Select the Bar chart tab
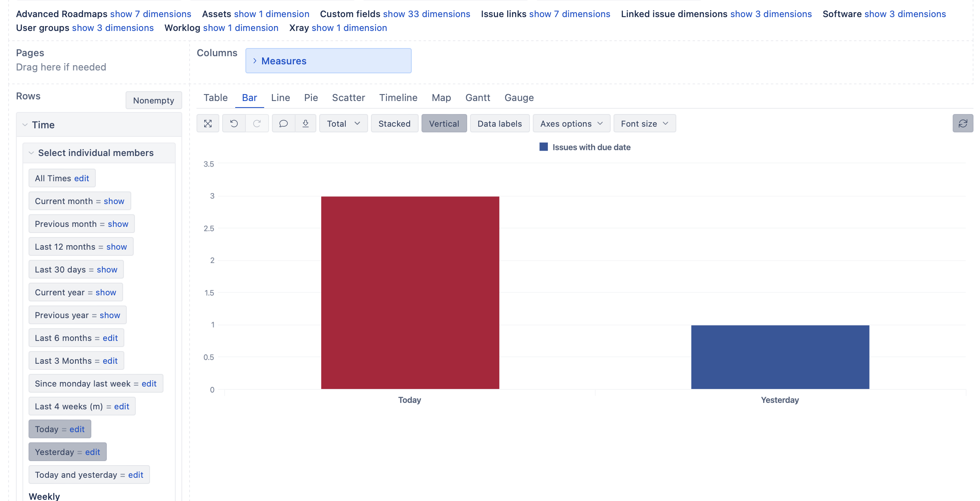This screenshot has height=501, width=980. [x=249, y=98]
